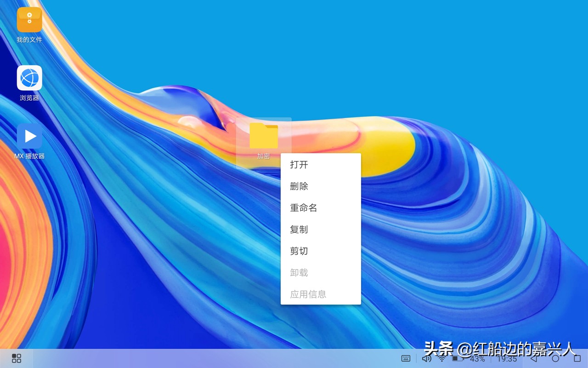588x368 pixels.
Task: Show the on-screen keyboard from the taskbar
Action: click(406, 358)
